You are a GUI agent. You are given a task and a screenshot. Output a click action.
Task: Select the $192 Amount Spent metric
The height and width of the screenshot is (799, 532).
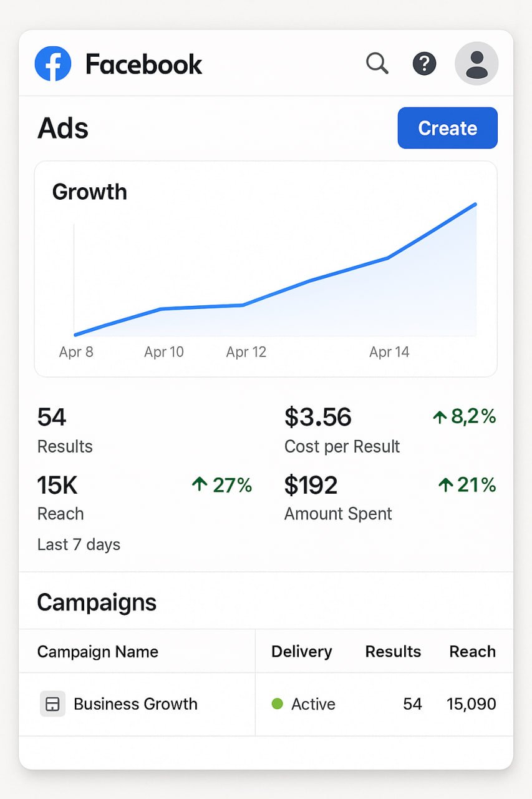(x=338, y=498)
